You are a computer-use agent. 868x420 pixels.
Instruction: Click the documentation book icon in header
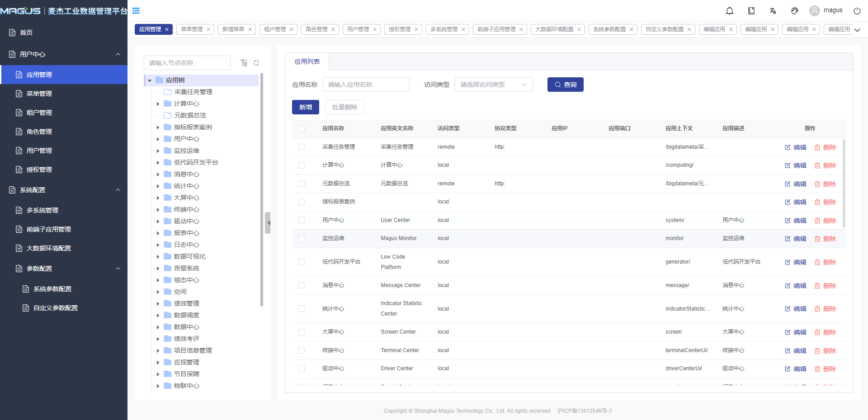751,11
